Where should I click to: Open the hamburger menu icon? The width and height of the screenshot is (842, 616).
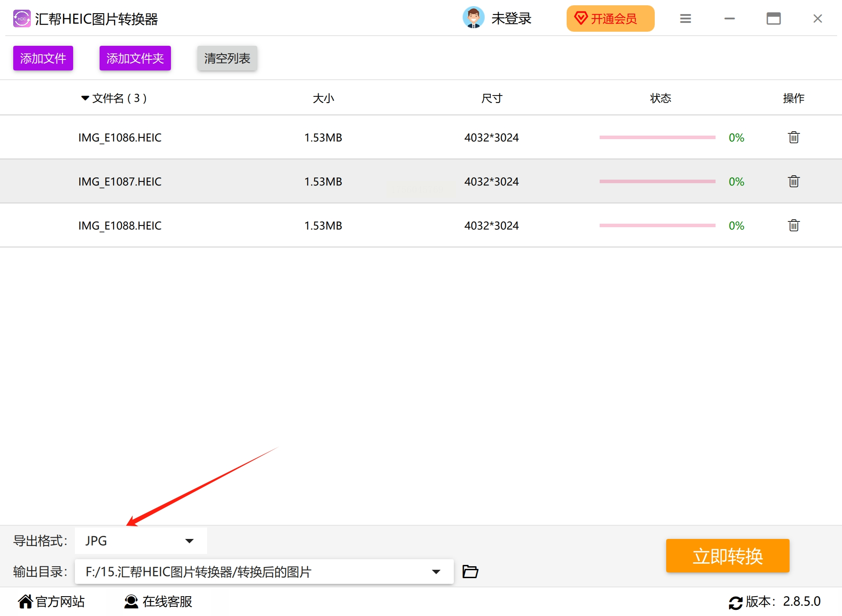point(685,18)
